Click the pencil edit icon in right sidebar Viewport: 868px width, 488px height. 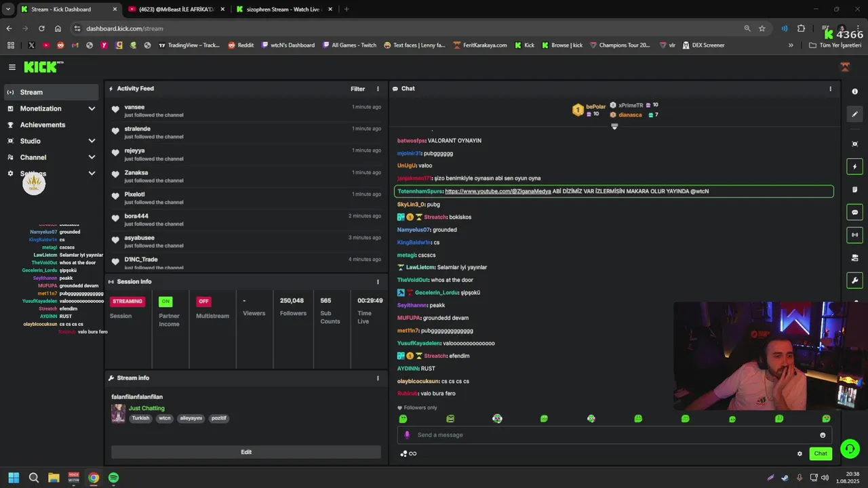[854, 115]
